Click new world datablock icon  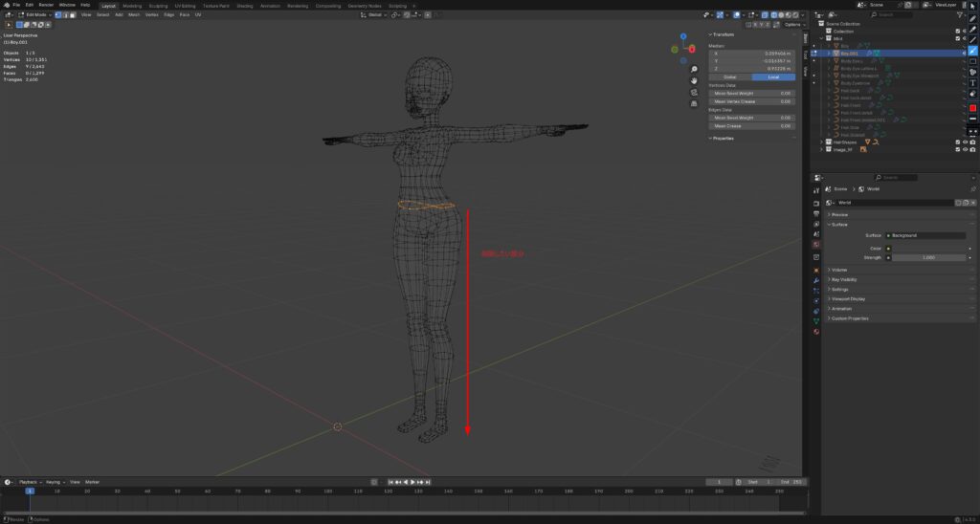tap(966, 203)
